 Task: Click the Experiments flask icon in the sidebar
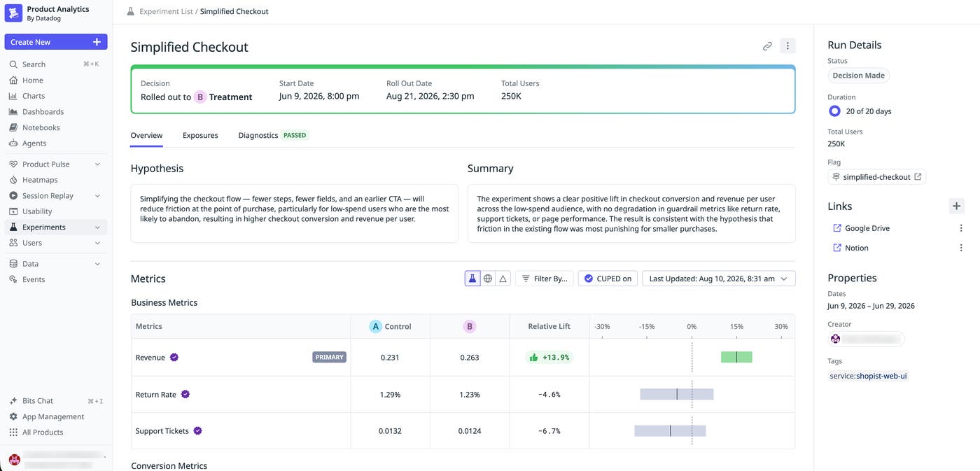[13, 227]
